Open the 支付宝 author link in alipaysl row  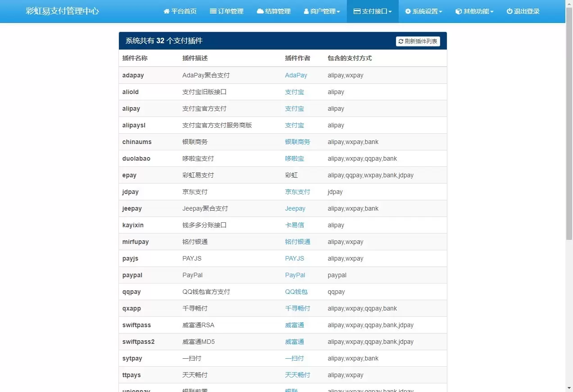(x=295, y=125)
